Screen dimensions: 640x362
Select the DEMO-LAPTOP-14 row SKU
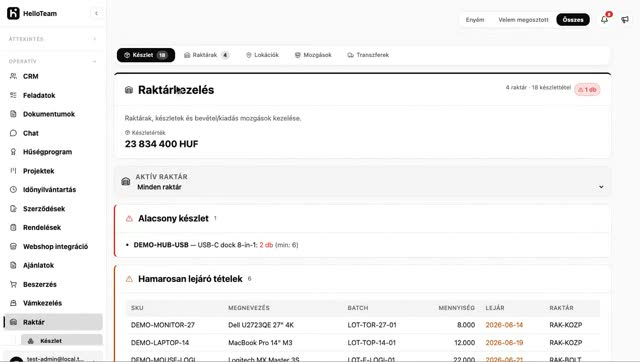click(160, 342)
